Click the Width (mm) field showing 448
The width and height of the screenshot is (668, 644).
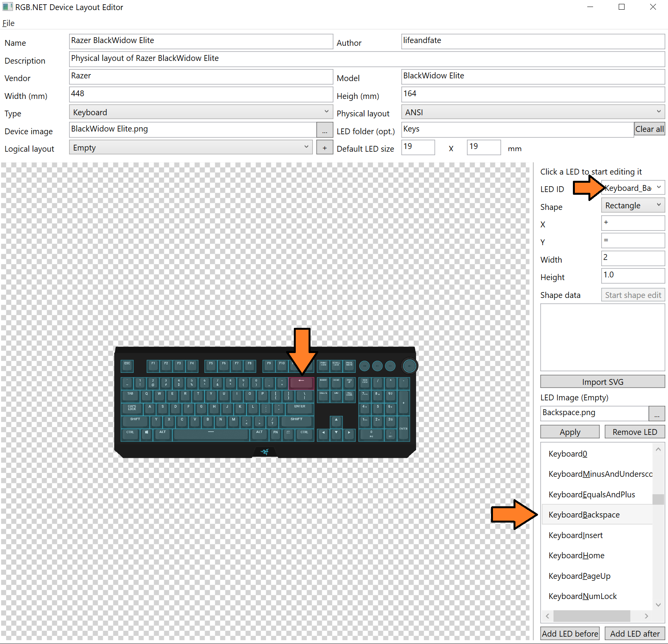coord(201,94)
